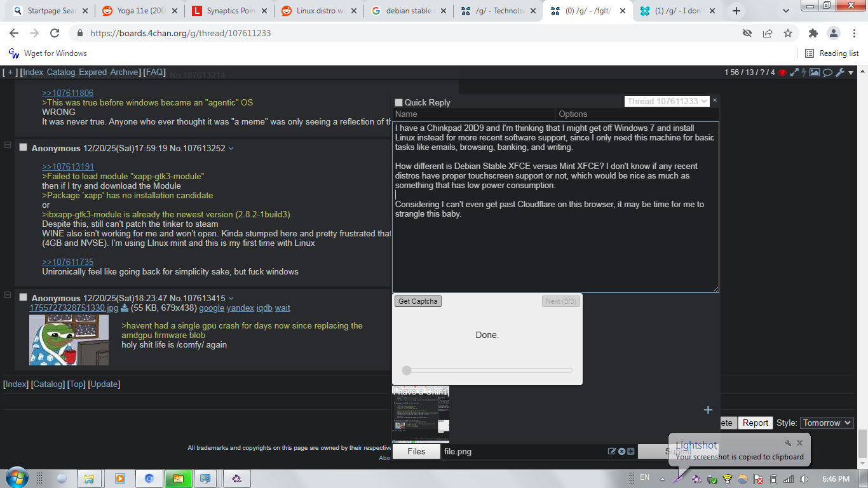
Task: Switch to the /g/ - Technology tab
Action: (499, 11)
